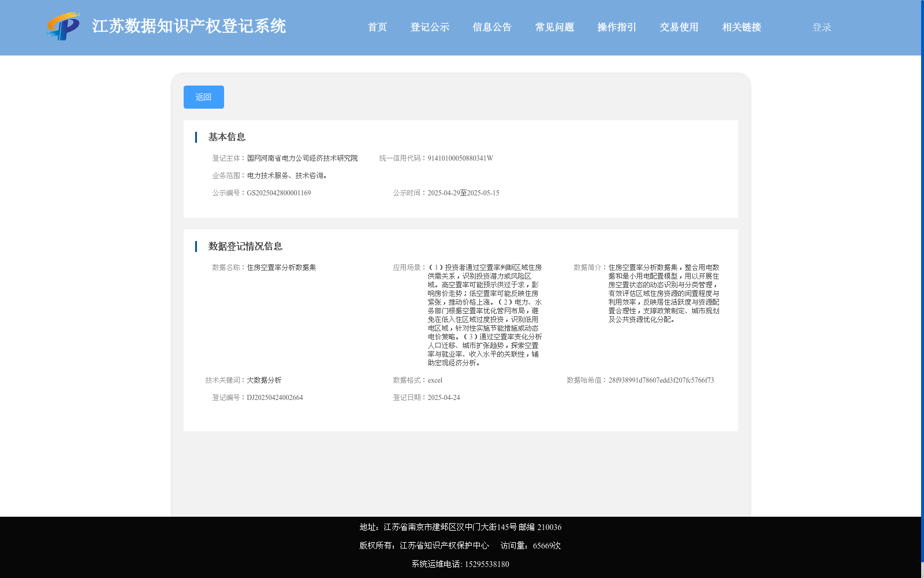Click the data name 住房空置率分析数据集
Screen dimensions: 924x578
click(282, 268)
